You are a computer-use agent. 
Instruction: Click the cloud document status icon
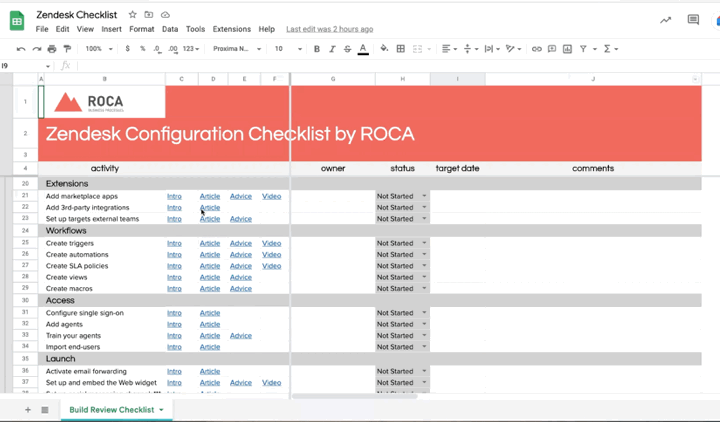(165, 15)
